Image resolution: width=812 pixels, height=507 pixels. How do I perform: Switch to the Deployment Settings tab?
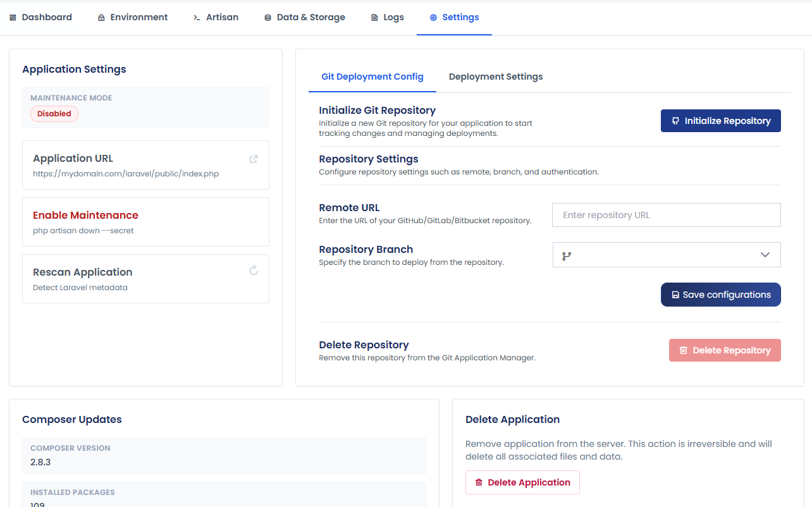[496, 77]
